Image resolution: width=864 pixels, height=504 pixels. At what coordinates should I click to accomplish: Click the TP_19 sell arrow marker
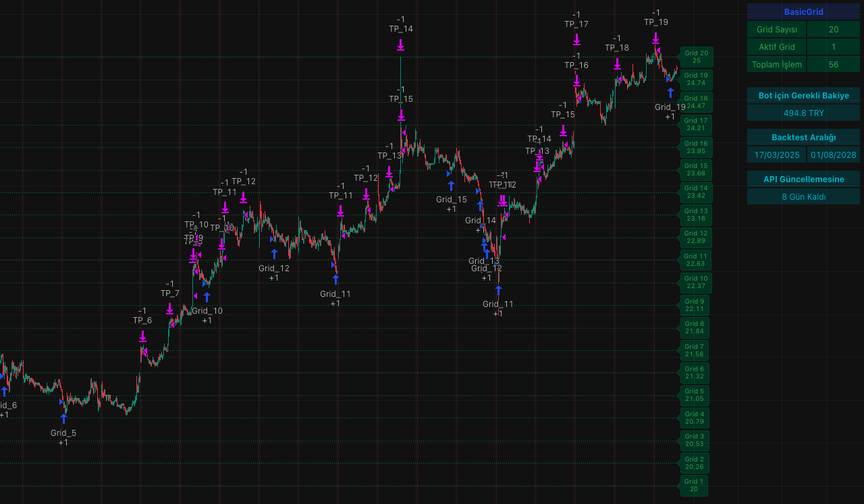coord(655,38)
